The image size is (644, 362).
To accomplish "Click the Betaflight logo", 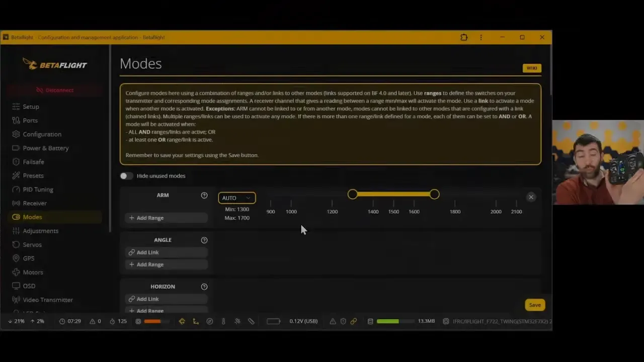I will pos(55,64).
